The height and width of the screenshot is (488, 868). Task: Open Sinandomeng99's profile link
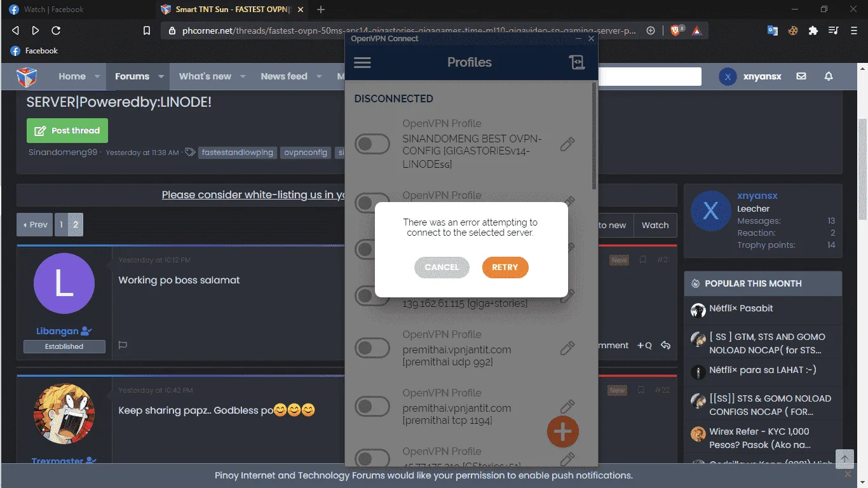[63, 152]
